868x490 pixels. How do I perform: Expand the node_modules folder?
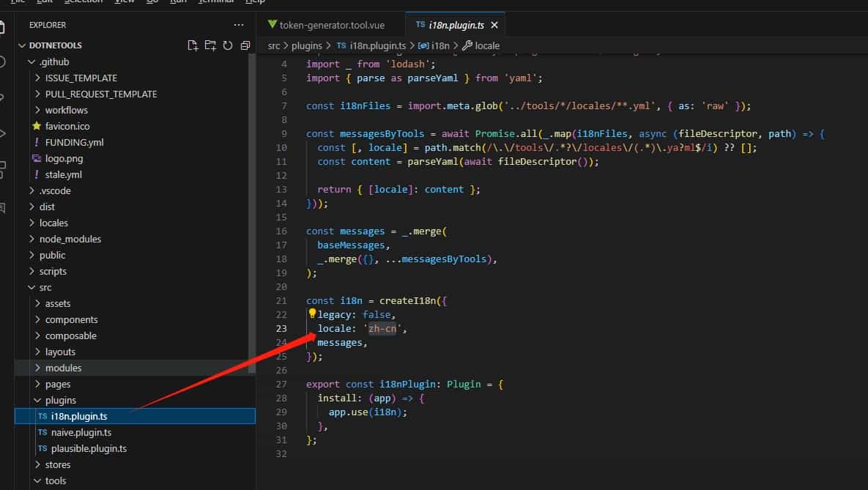click(70, 239)
